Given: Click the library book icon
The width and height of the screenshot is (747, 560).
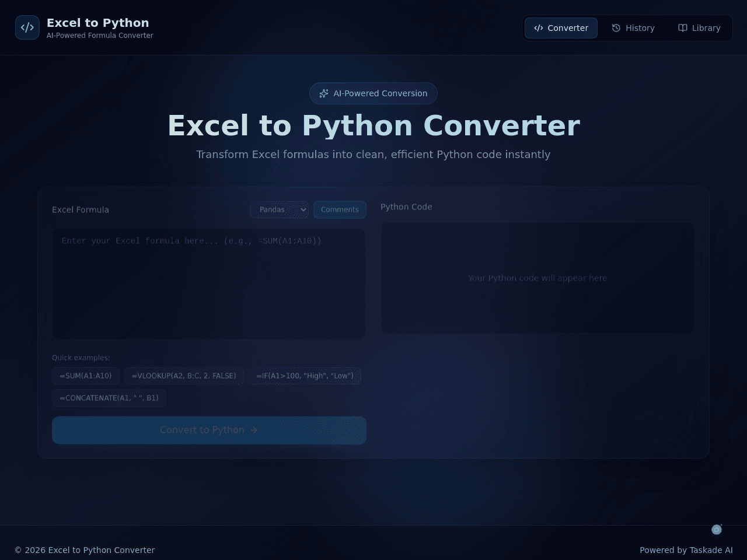Looking at the screenshot, I should [x=683, y=28].
